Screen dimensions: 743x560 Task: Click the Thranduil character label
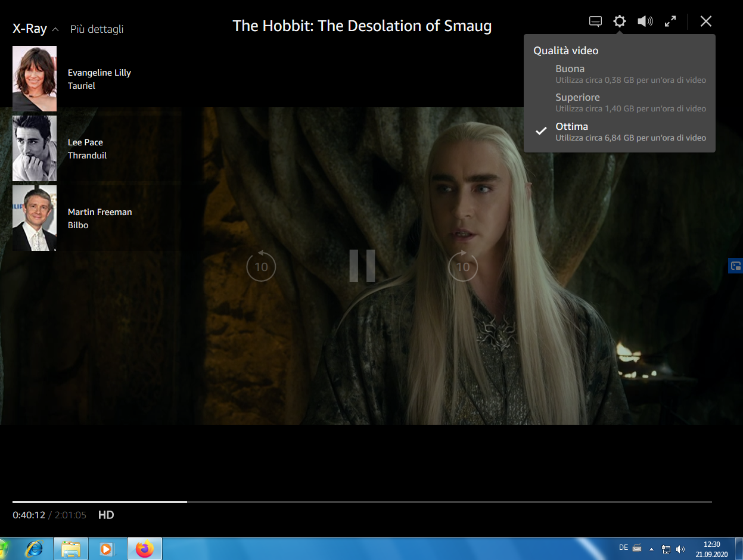pos(87,155)
